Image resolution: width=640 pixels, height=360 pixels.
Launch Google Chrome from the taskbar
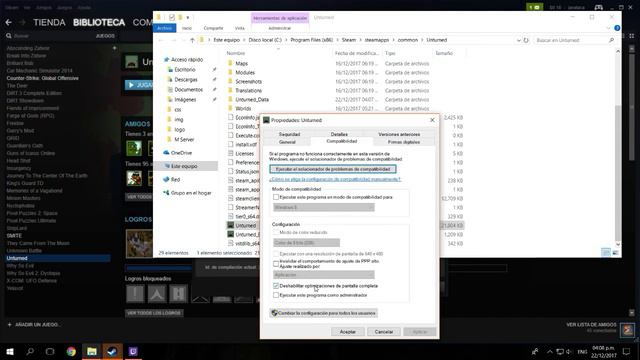71,351
